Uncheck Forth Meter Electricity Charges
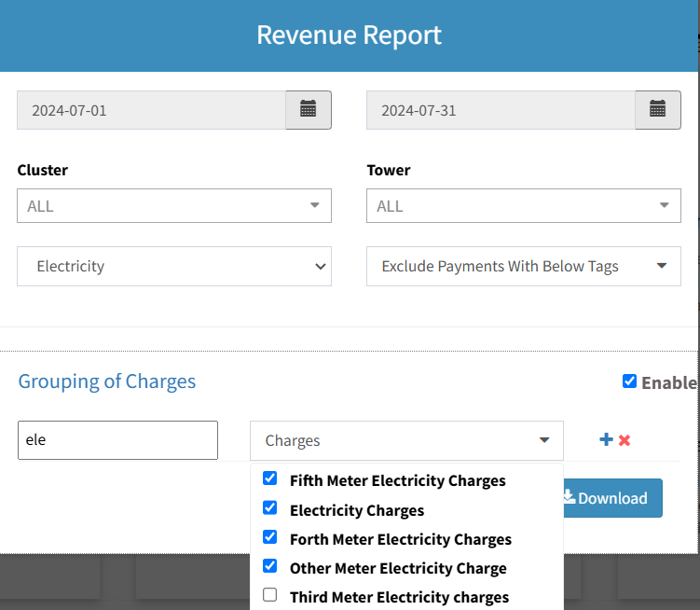 pos(270,537)
